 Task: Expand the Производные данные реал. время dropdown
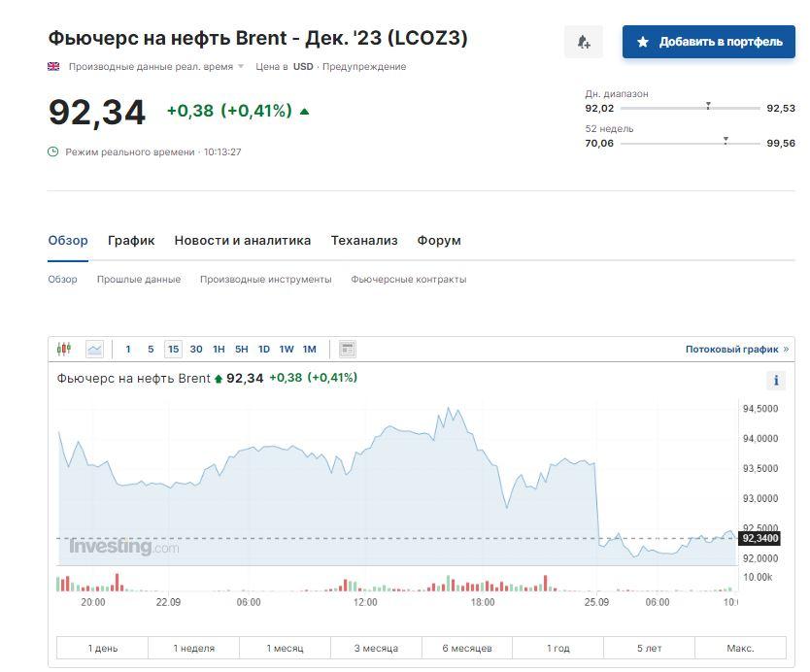click(x=241, y=67)
